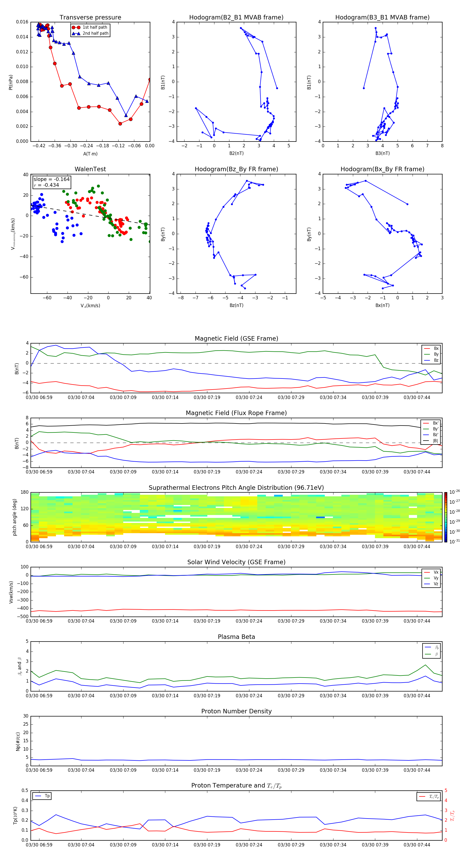
Task: Click the "A(T·m)" x-axis label
Action: [90, 154]
